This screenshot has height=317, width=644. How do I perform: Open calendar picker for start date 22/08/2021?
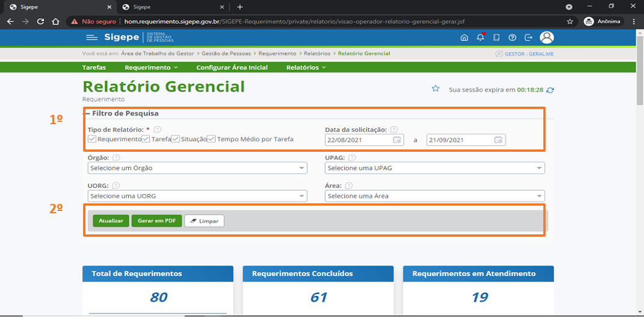(x=397, y=140)
